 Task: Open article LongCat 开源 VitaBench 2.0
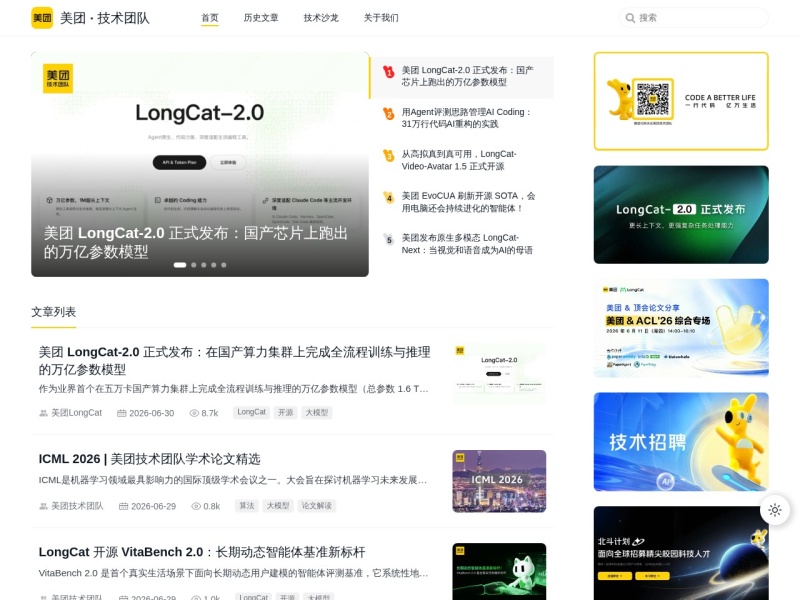pyautogui.click(x=202, y=552)
